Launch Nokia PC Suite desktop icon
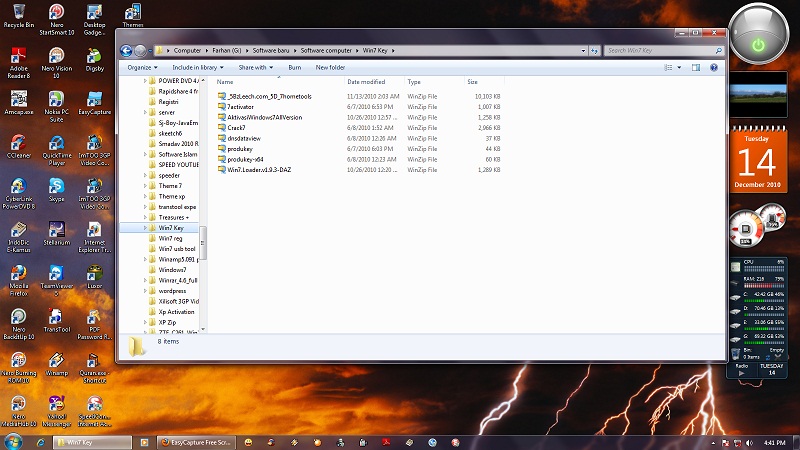This screenshot has height=450, width=800. pyautogui.click(x=57, y=106)
